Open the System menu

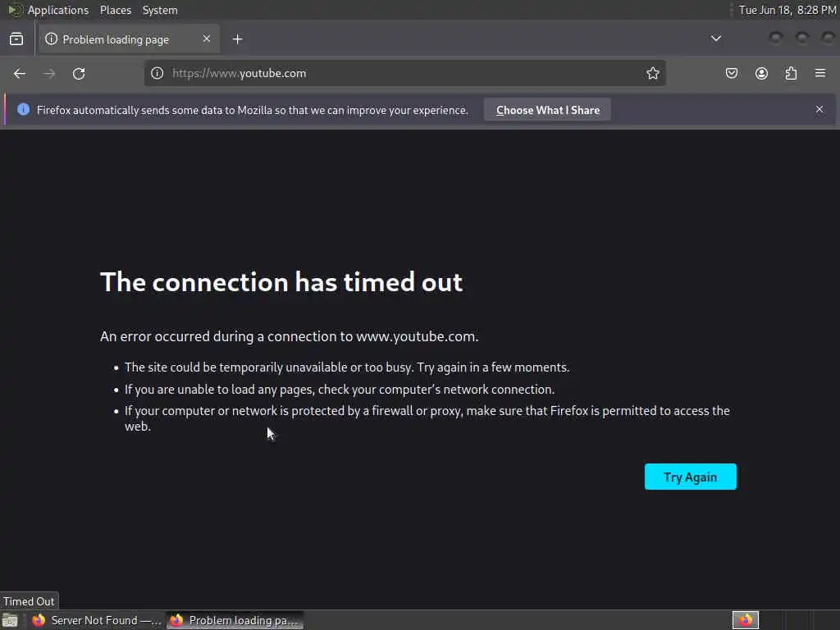click(x=160, y=10)
